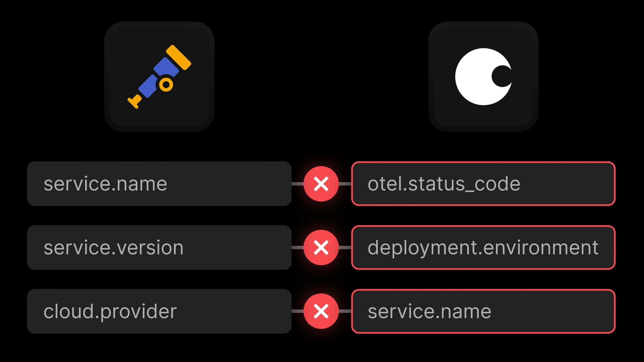Click the OpenTelemetry telescope logo
Viewport: 644px width, 362px height.
[x=159, y=77]
